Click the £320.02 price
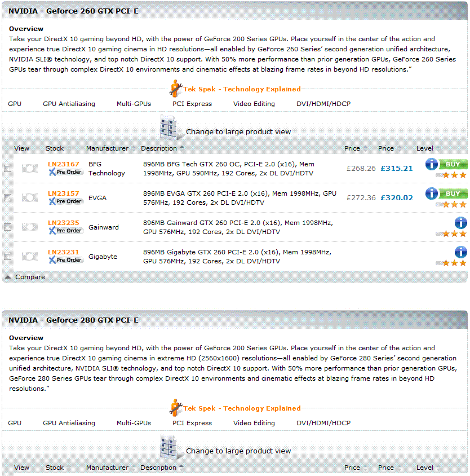The image size is (470, 476). click(x=397, y=198)
